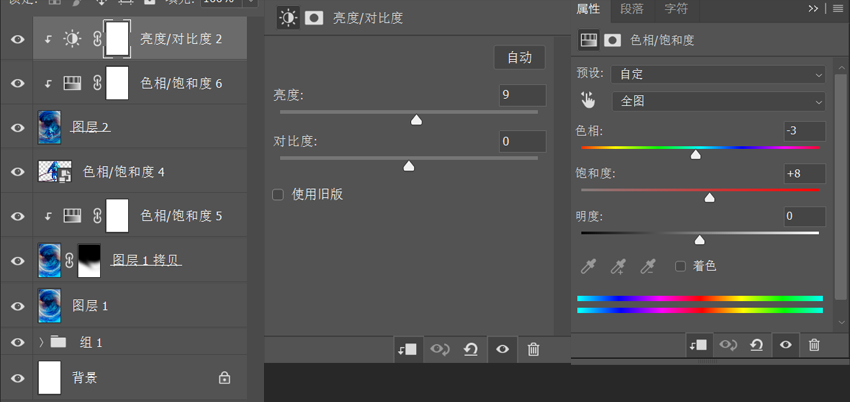850x402 pixels.
Task: Hide the 色相/饱和度 6 layer
Action: [x=18, y=83]
